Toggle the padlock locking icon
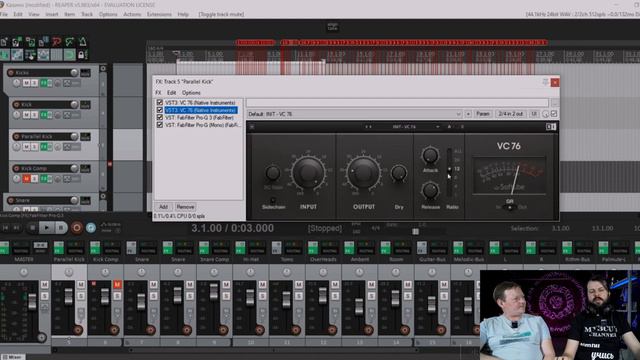The image size is (640, 360). point(81,54)
